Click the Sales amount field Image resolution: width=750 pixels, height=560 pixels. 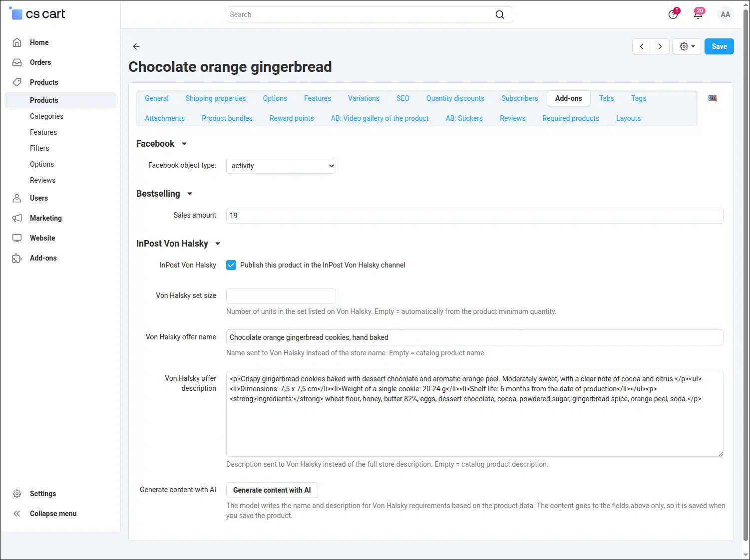(x=474, y=216)
